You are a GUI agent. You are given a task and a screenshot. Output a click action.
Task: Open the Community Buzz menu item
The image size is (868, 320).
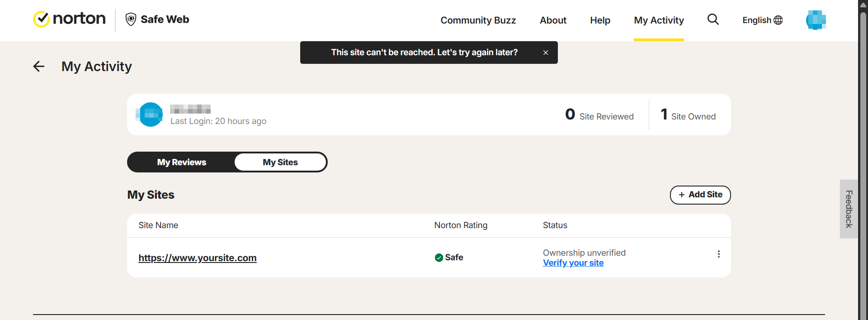[x=478, y=20]
